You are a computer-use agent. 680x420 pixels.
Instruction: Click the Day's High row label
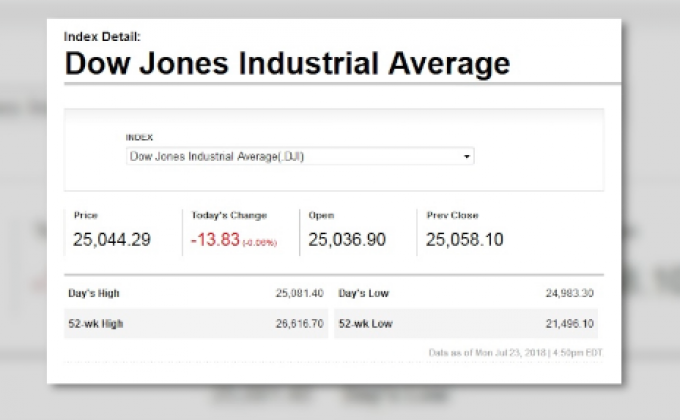(x=93, y=293)
